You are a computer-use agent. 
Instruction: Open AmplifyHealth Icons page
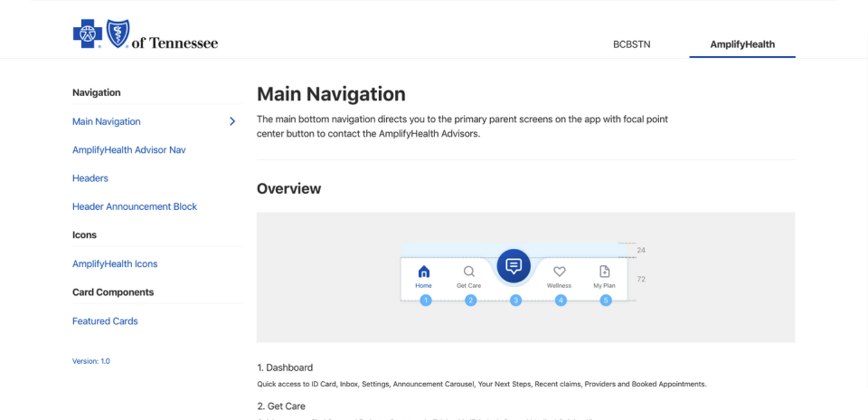115,263
